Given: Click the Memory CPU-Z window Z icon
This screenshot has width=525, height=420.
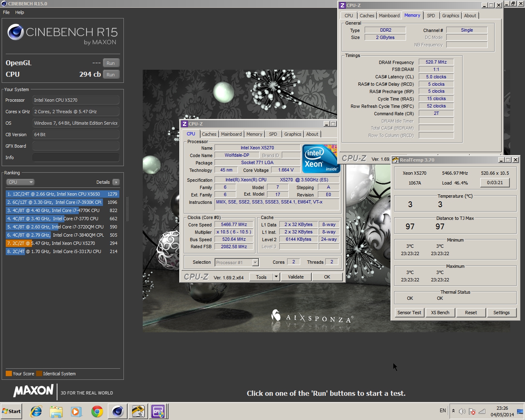Looking at the screenshot, I should [x=342, y=5].
